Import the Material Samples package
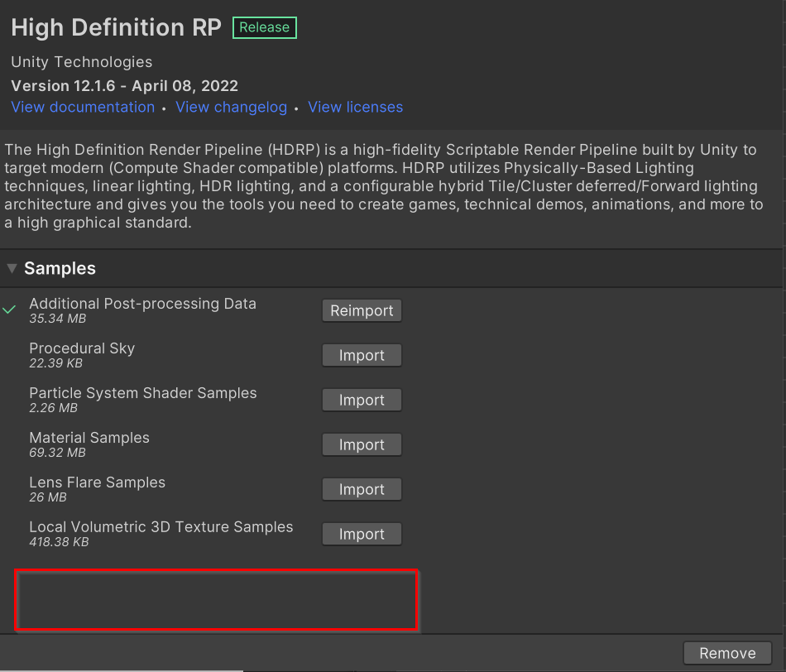 362,444
